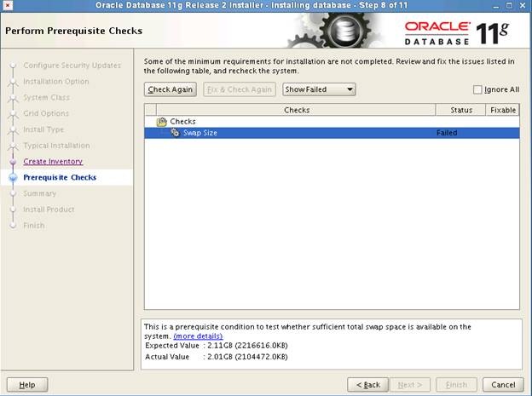The height and width of the screenshot is (396, 532).
Task: Click the Installation Option step
Action: pos(56,82)
